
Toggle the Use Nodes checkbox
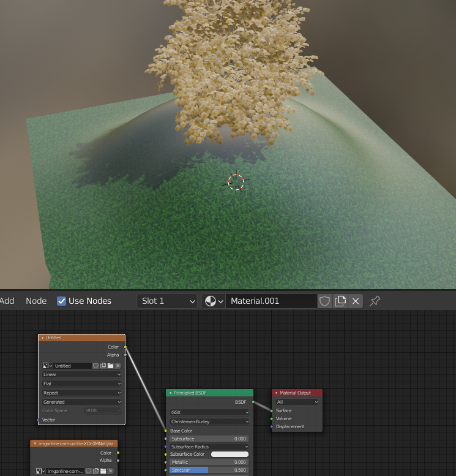click(61, 301)
